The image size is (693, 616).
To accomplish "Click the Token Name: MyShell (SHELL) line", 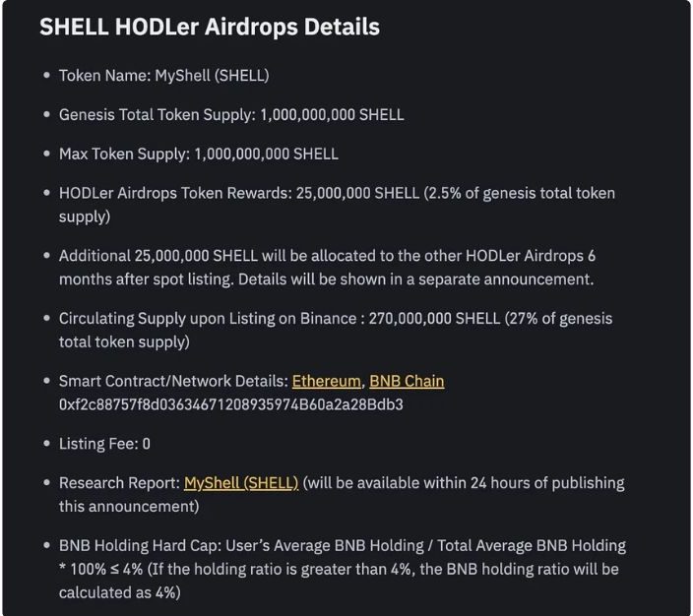I will tap(164, 76).
